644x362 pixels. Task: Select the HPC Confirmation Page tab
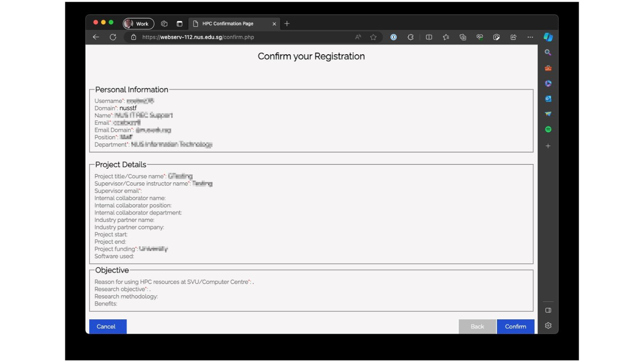234,23
